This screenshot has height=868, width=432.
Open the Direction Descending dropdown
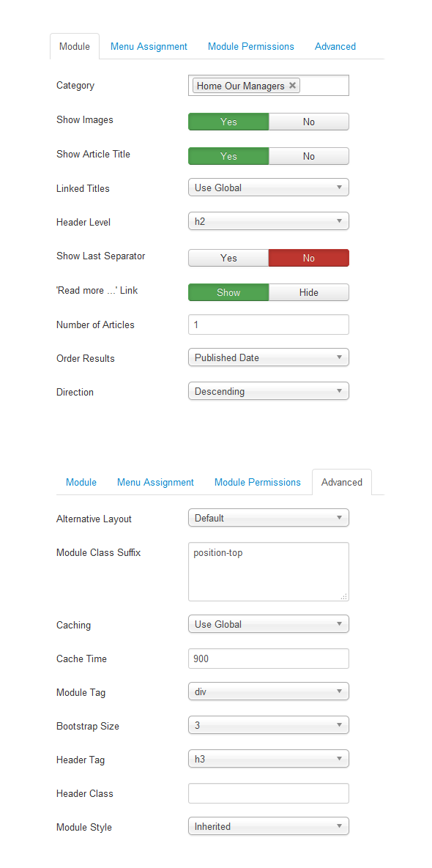(x=269, y=391)
